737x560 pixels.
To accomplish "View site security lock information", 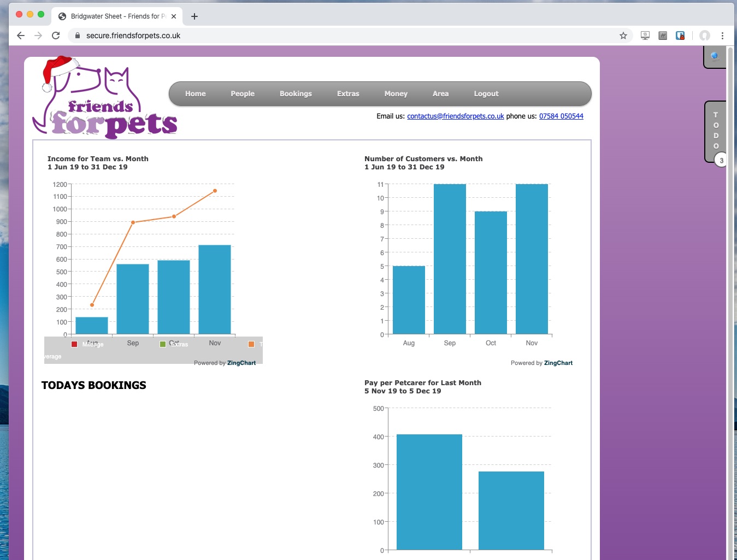I will (x=78, y=36).
